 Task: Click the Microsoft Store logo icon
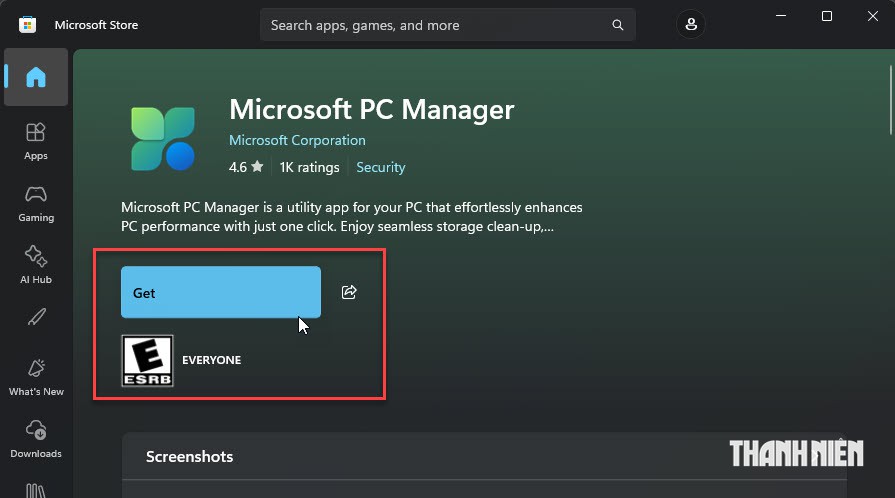coord(27,25)
